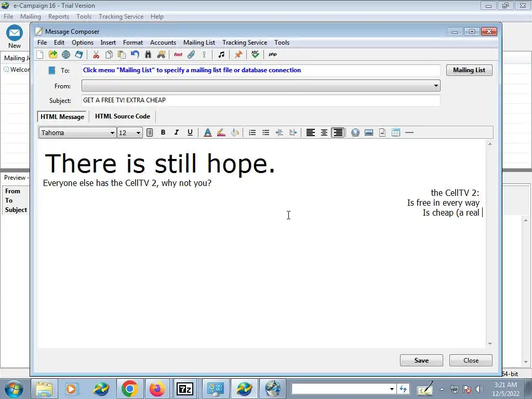Open paragraph style page icon beside font size
The height and width of the screenshot is (399, 532).
coord(150,132)
